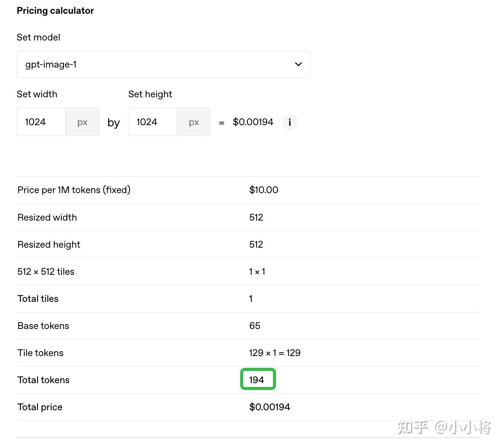Click the Set height label
Screen dimensions: 504x448
point(150,94)
